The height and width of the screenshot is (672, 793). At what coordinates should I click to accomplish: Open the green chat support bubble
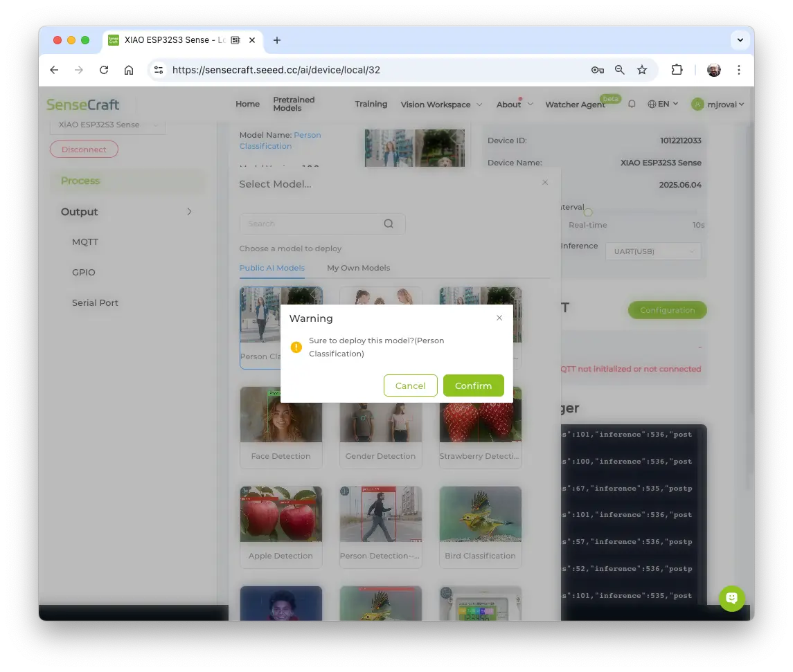point(731,598)
